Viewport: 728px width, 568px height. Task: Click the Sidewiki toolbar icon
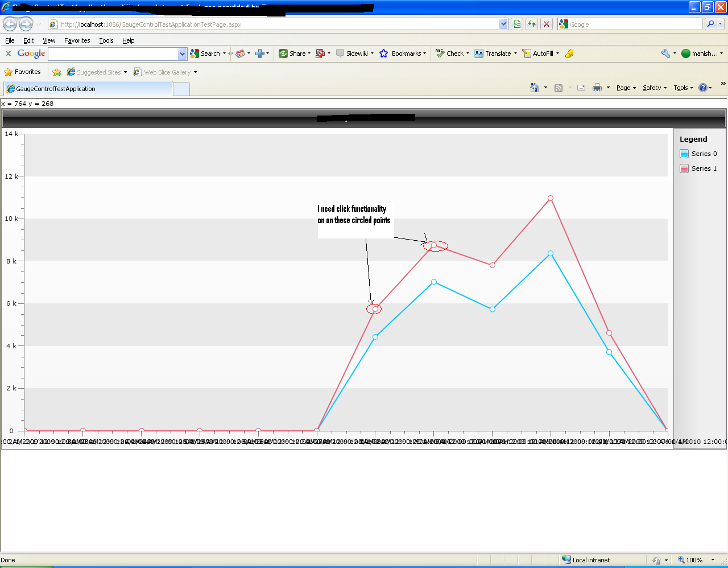[x=340, y=53]
